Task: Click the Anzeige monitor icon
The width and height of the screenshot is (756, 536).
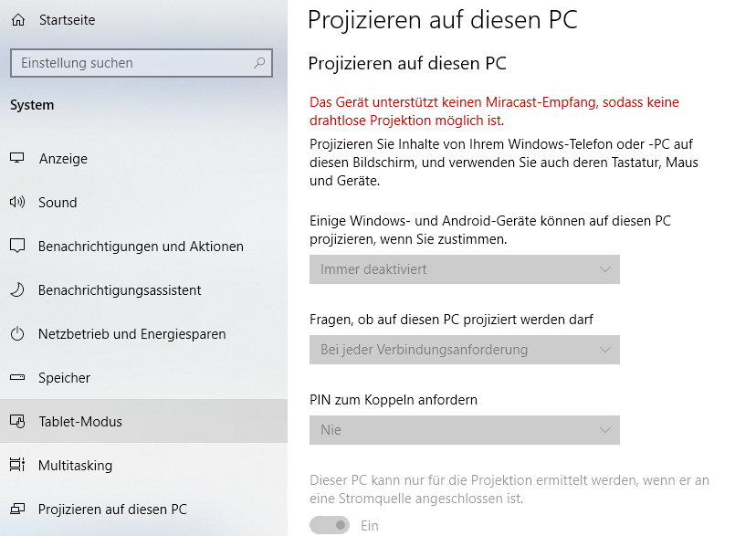Action: 16,158
